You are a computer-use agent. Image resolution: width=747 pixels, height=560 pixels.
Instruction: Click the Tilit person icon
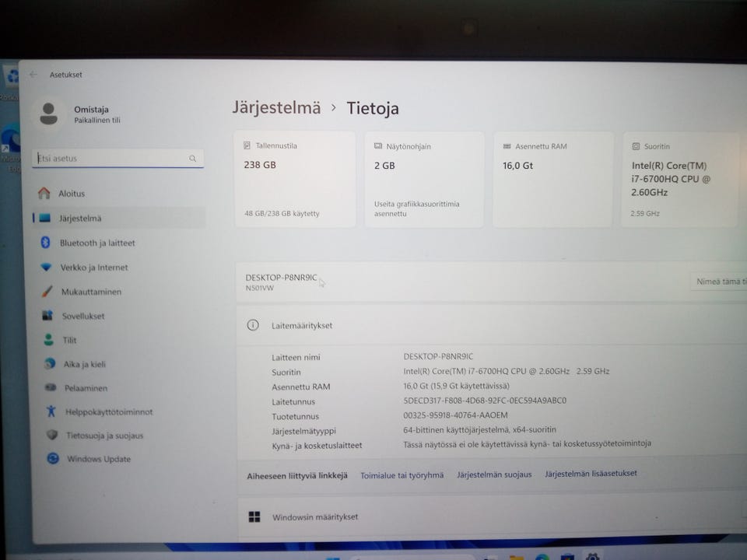(48, 340)
